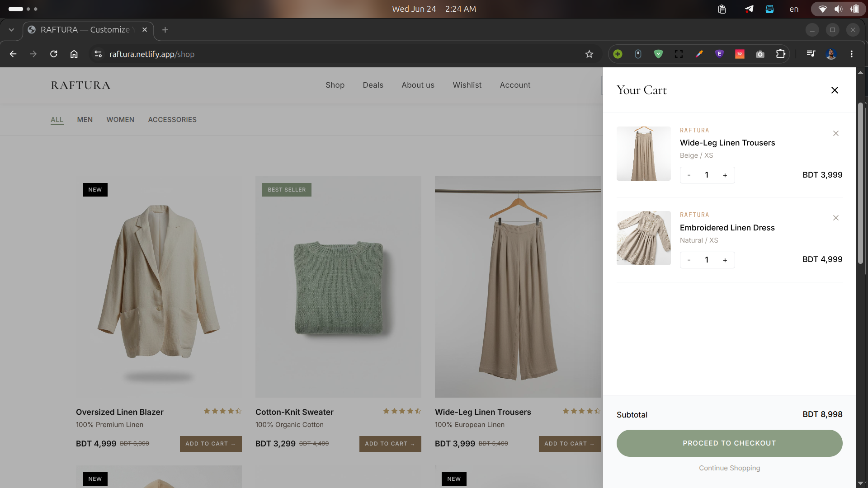The width and height of the screenshot is (868, 488).
Task: Reload the current page
Action: (x=53, y=54)
